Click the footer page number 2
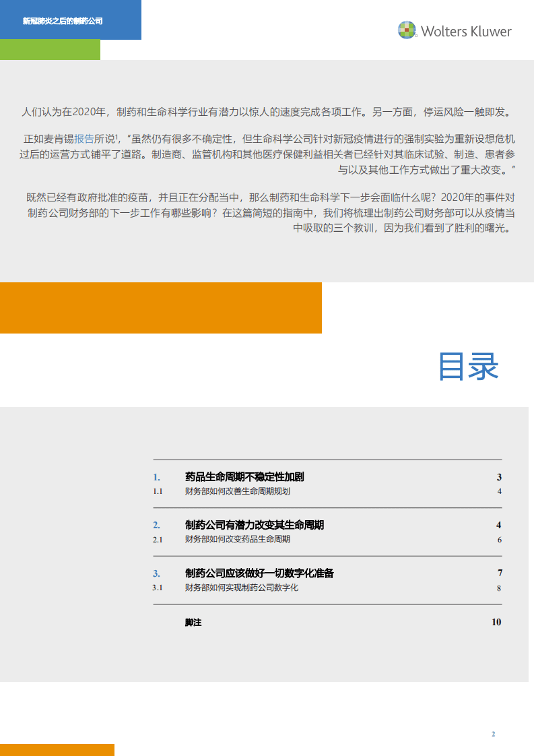Image resolution: width=534 pixels, height=756 pixels. pos(493,734)
